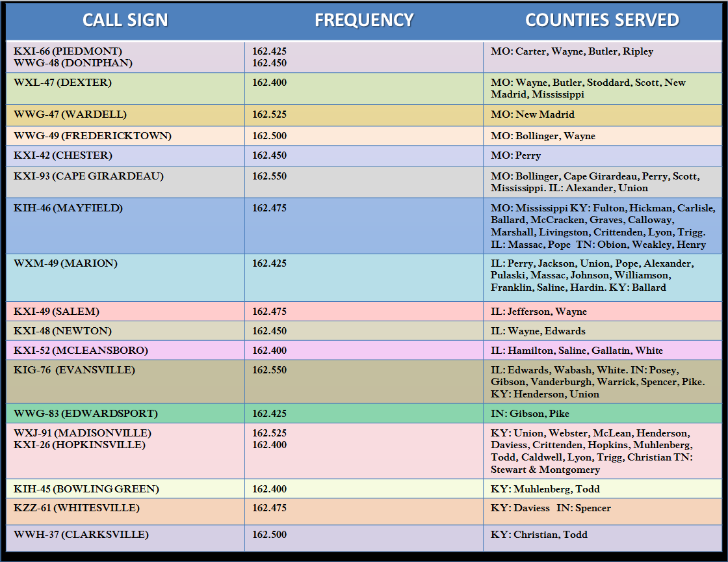Click frequency 162.425 in the Piedmont row
728x562 pixels.
point(269,51)
